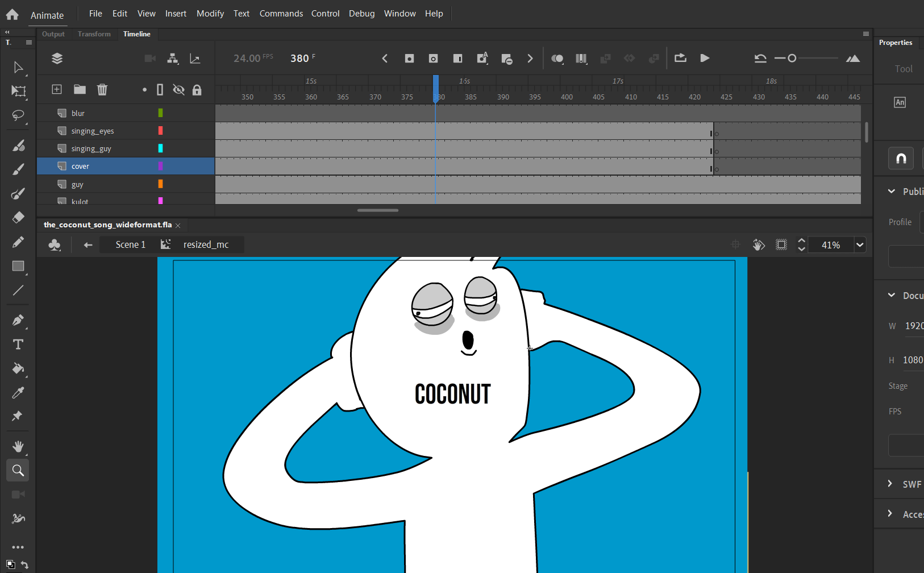Open the Commands menu
This screenshot has height=573, width=924.
tap(281, 14)
